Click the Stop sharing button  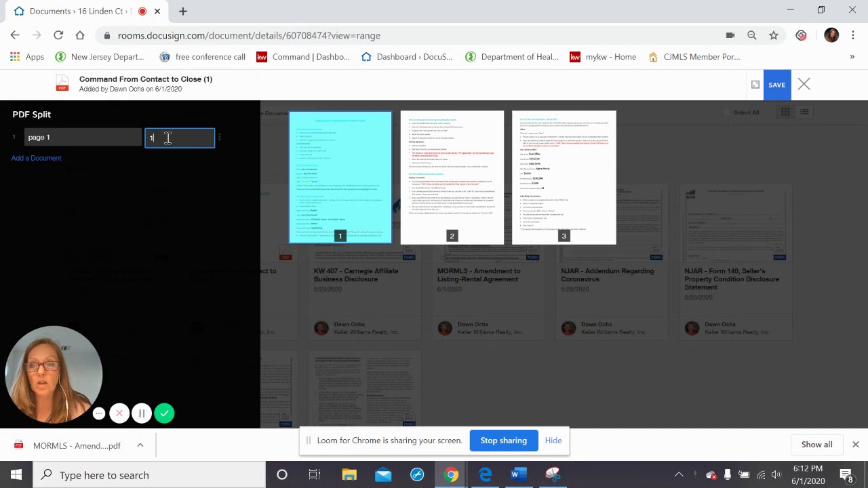(503, 441)
